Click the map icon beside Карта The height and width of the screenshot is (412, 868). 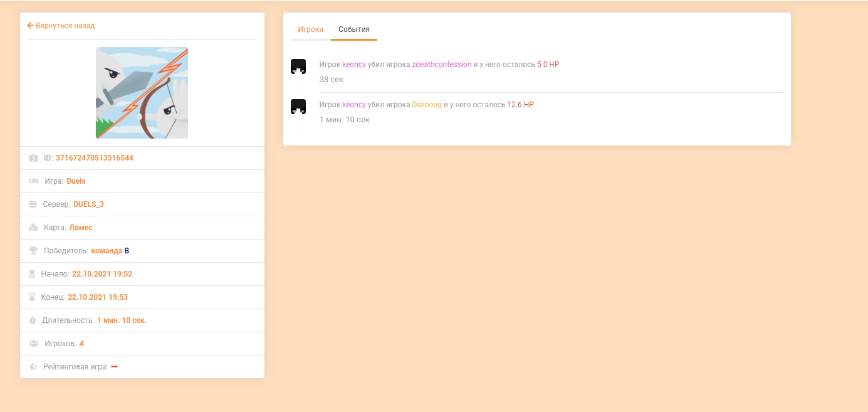pos(34,228)
